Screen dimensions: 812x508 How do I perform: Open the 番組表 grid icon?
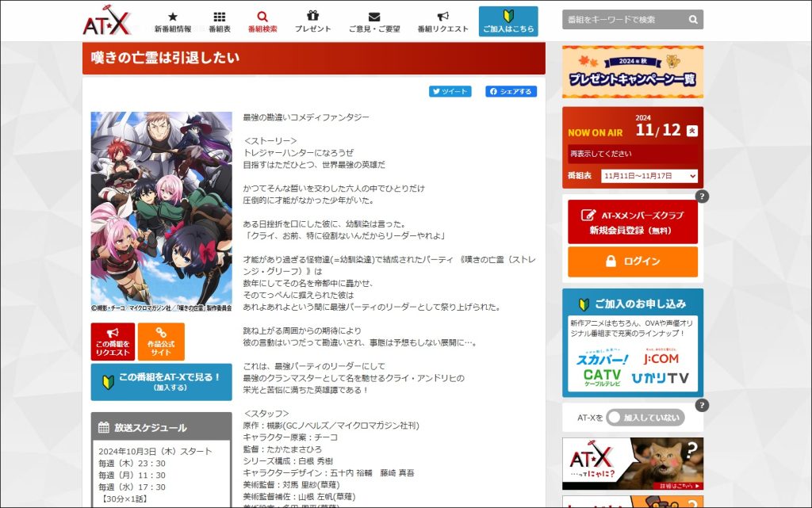220,21
